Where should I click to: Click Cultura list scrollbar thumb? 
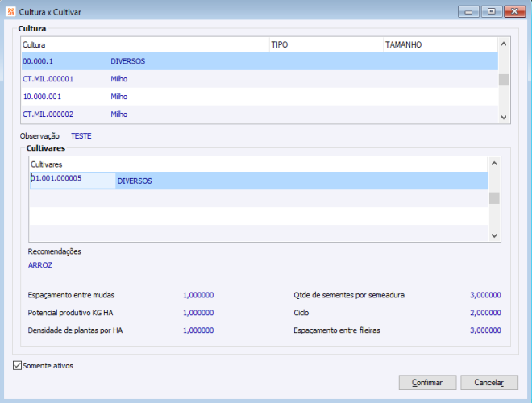point(504,80)
